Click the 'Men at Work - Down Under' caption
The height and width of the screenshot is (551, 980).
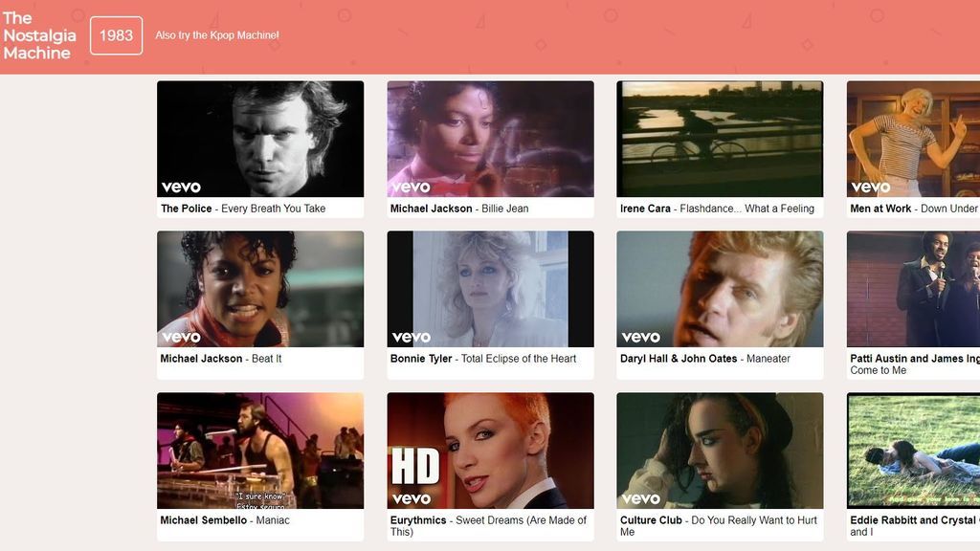point(914,209)
